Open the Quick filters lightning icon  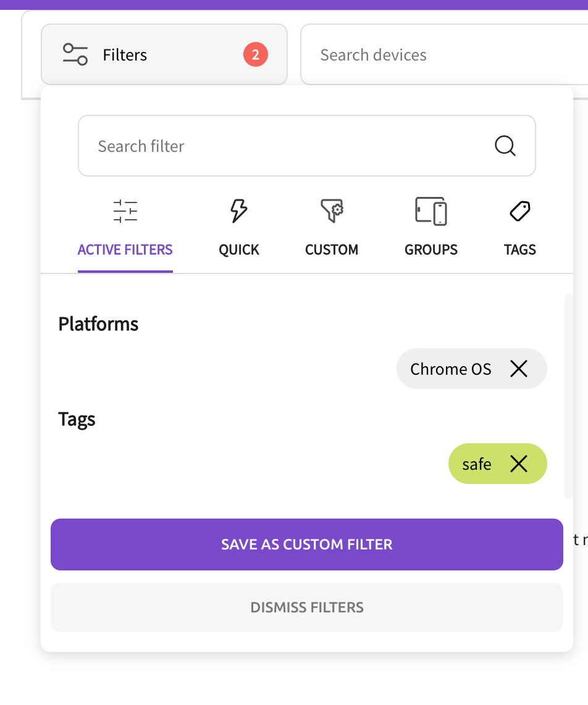point(238,211)
